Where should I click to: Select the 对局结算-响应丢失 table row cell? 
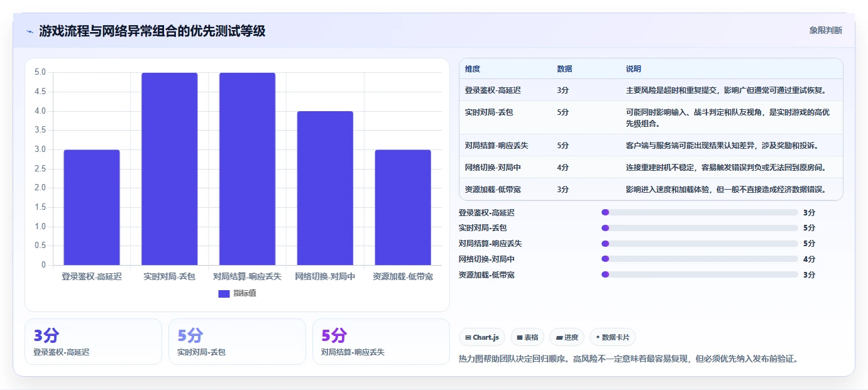[x=497, y=145]
